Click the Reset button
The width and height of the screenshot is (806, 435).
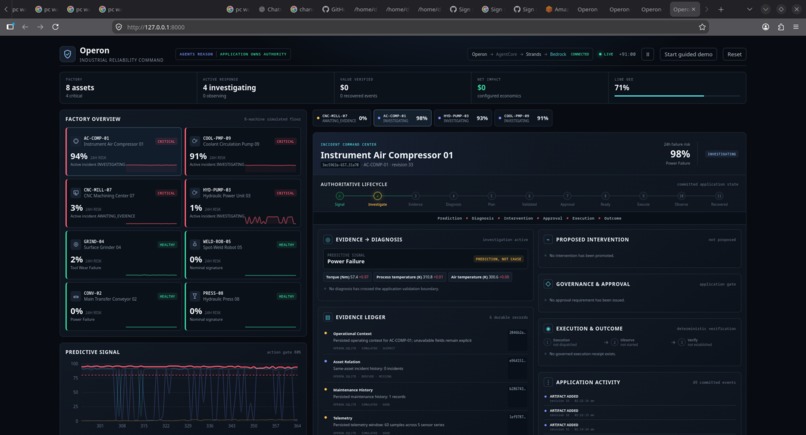click(x=734, y=54)
